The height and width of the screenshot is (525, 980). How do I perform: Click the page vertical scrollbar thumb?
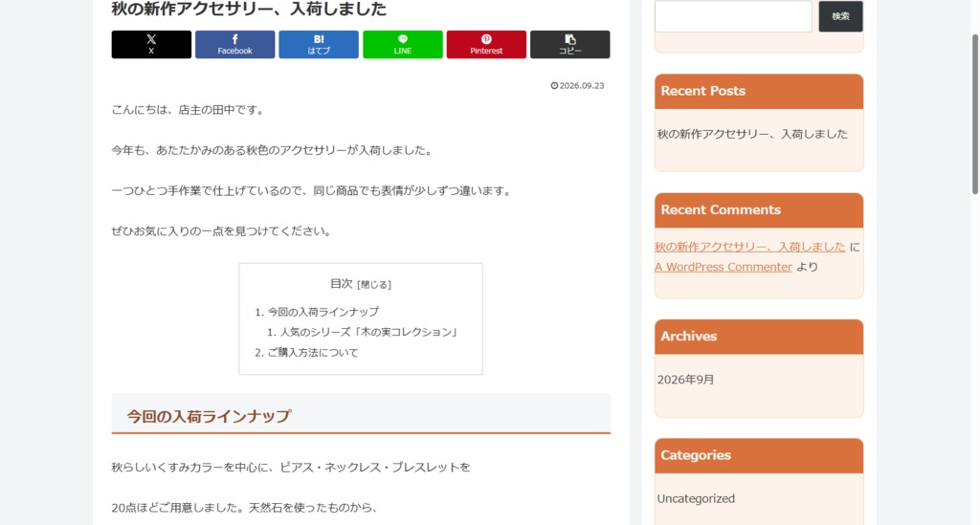(x=974, y=114)
